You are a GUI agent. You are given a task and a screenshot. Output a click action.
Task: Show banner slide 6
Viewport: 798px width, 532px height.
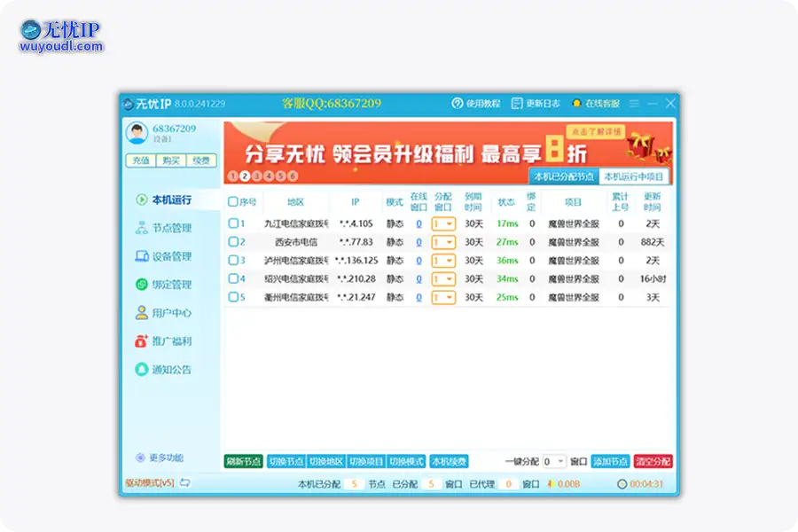[x=293, y=176]
